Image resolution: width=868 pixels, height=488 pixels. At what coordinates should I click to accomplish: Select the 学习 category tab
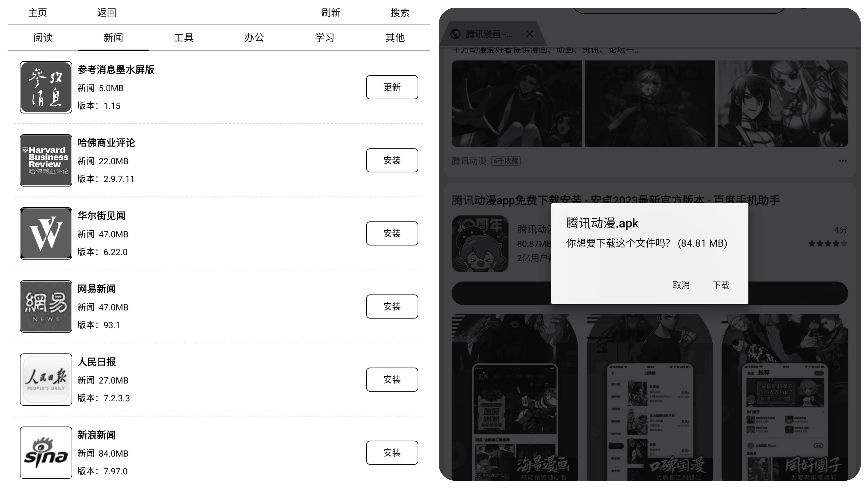pyautogui.click(x=324, y=37)
